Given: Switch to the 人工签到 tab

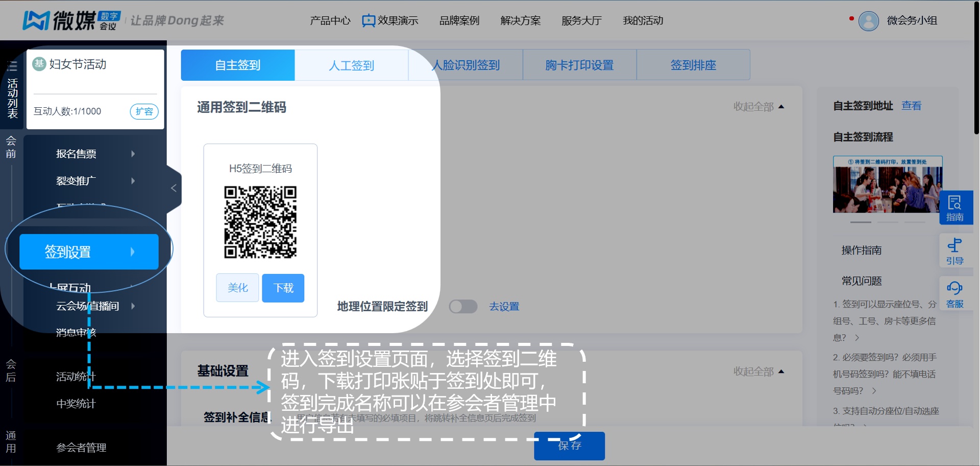Looking at the screenshot, I should [x=352, y=65].
